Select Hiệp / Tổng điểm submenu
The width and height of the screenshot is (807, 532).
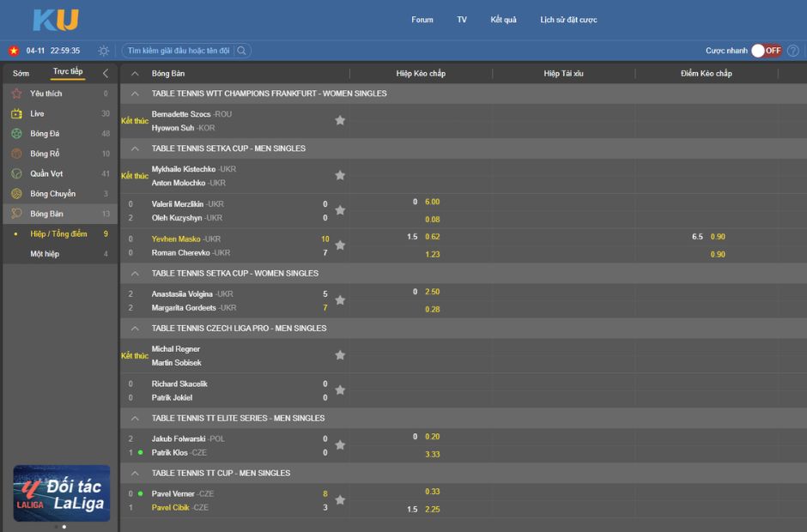pos(58,233)
